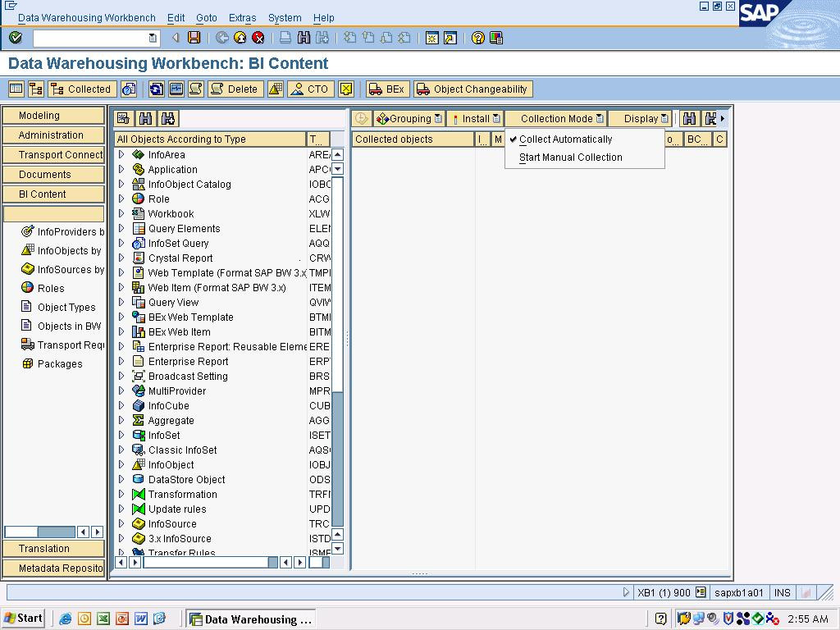Select the Crystal Report tree row
840x630 pixels.
click(209, 258)
